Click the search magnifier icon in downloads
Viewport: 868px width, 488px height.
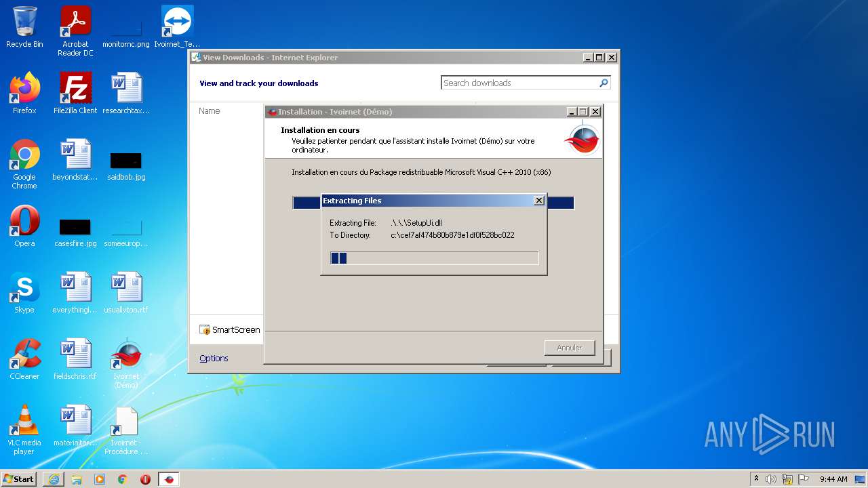tap(604, 83)
